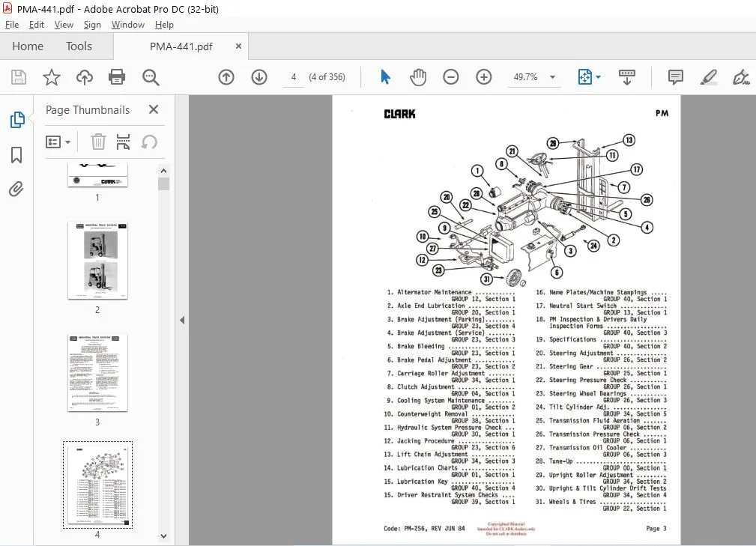Print the document using the printer icon
The image size is (756, 546).
pos(117,77)
